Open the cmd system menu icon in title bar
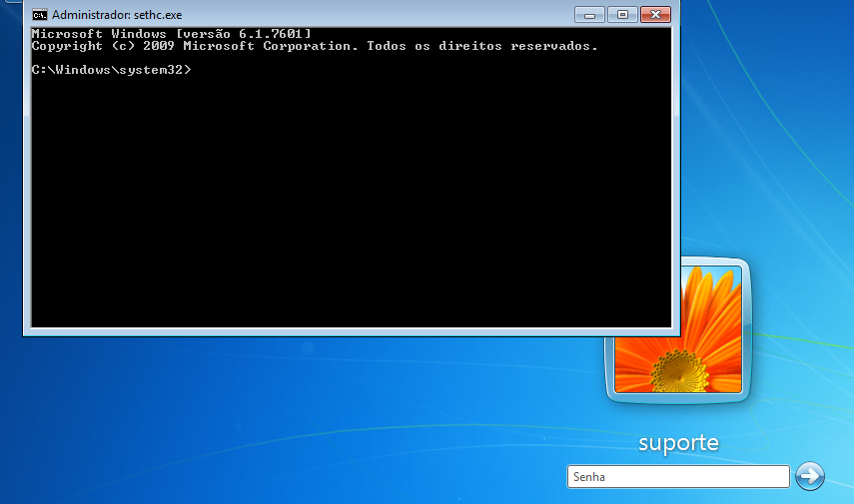 [40, 15]
